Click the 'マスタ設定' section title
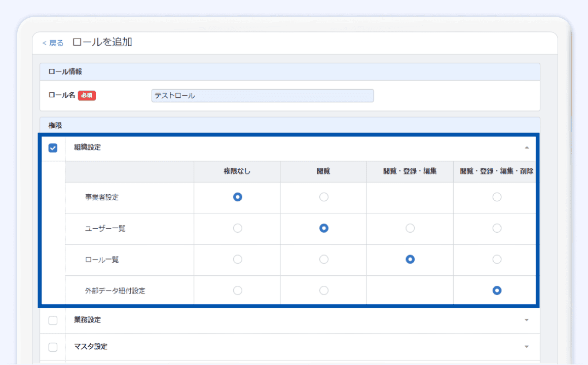Screen dimensions: 588x365 90,347
